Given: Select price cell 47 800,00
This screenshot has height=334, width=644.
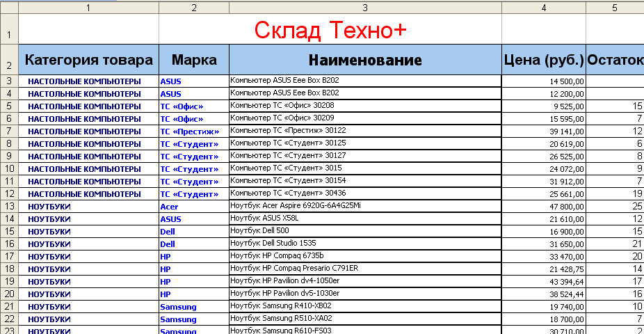Looking at the screenshot, I should coord(544,207).
